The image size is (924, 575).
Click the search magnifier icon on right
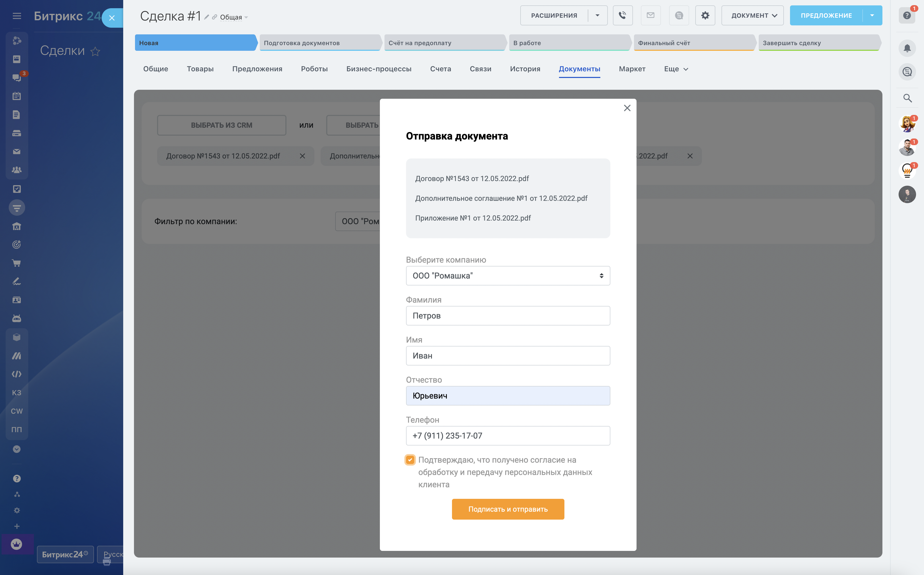tap(907, 98)
